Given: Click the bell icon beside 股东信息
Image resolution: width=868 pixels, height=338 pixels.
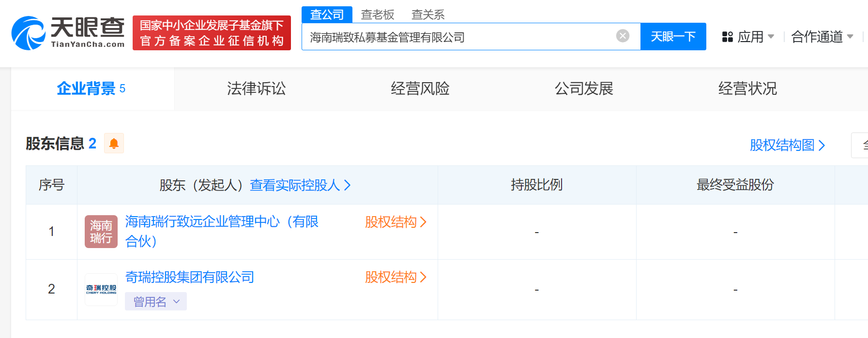Looking at the screenshot, I should (x=114, y=144).
